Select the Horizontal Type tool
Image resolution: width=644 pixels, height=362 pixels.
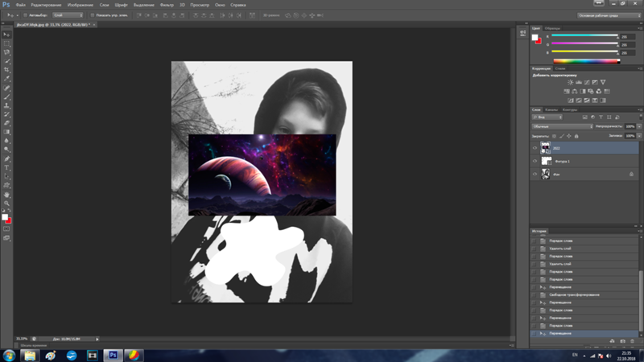click(x=6, y=168)
